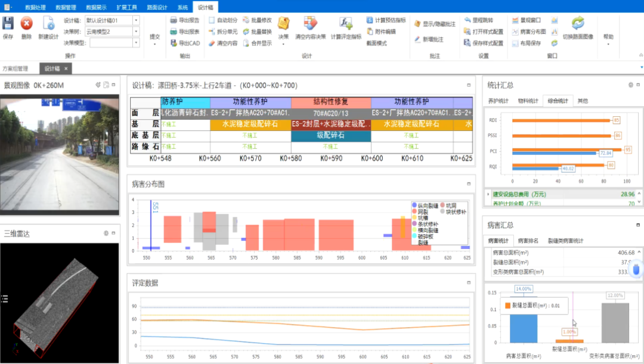644x364 pixels.
Task: Open the 决策树 dropdown showing 云南模型2
Action: (x=136, y=32)
